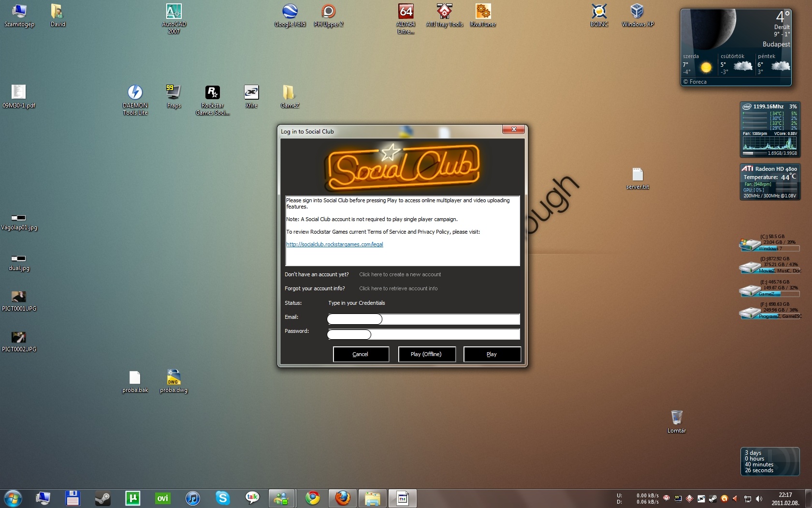The image size is (812, 508).
Task: Open uTorrent from the taskbar
Action: pyautogui.click(x=132, y=498)
